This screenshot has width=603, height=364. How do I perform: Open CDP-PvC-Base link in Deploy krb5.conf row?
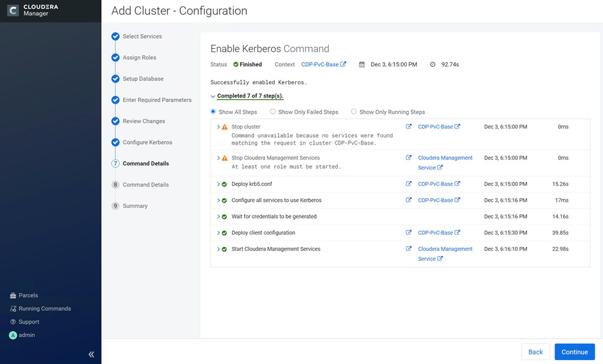pos(439,184)
